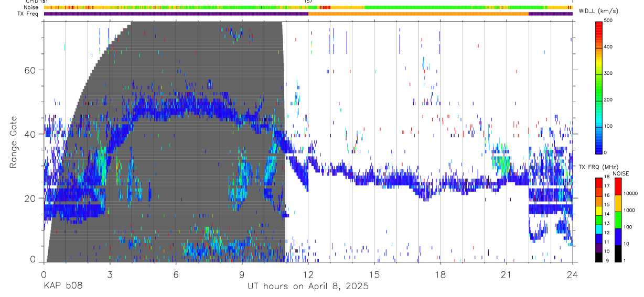Click the Noise color strip above the plot

click(308, 7)
